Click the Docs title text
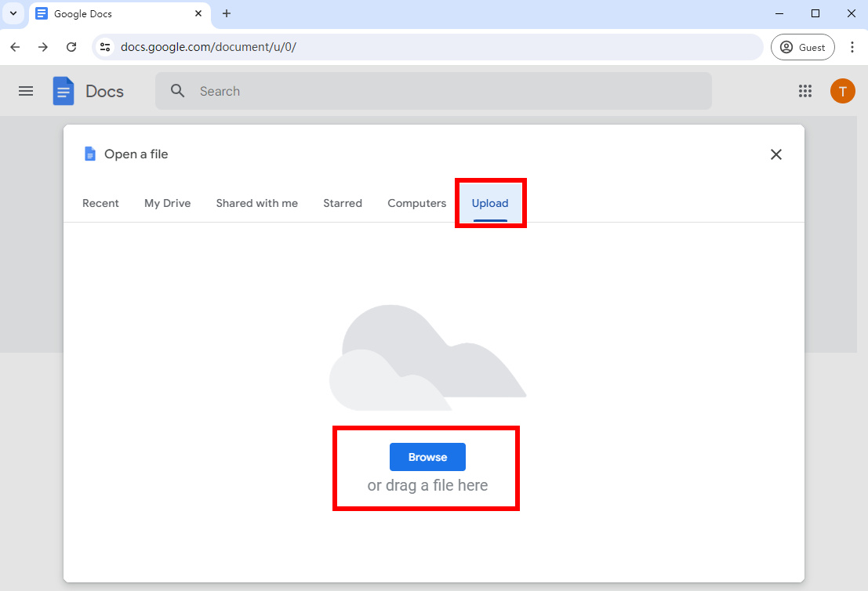 [x=104, y=91]
